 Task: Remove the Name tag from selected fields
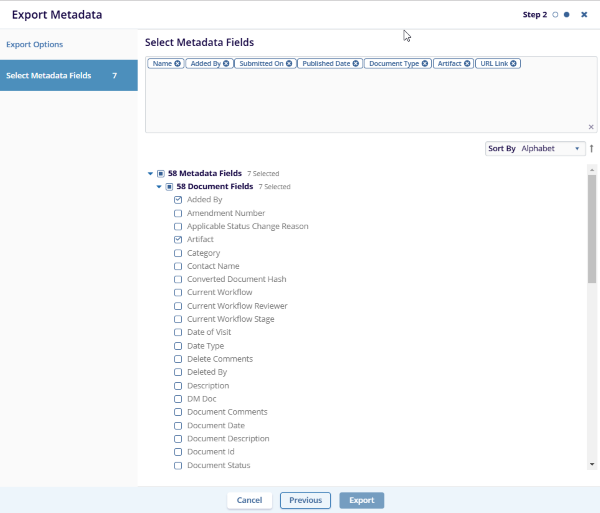pyautogui.click(x=177, y=64)
